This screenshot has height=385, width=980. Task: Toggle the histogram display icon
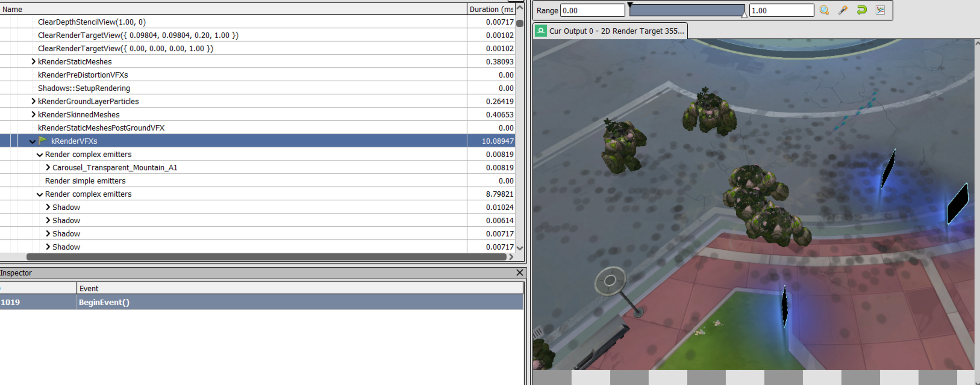coord(880,10)
